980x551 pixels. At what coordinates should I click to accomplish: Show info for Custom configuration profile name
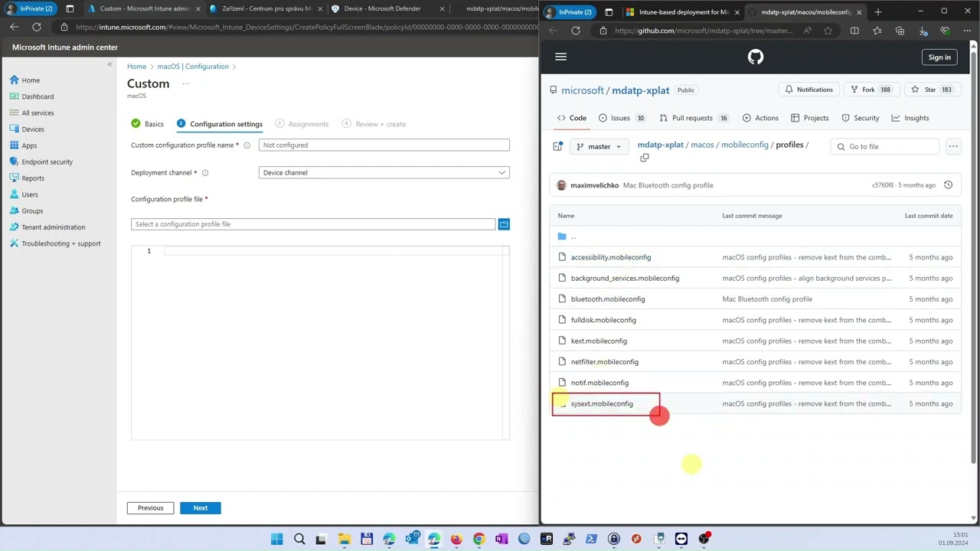tap(247, 145)
